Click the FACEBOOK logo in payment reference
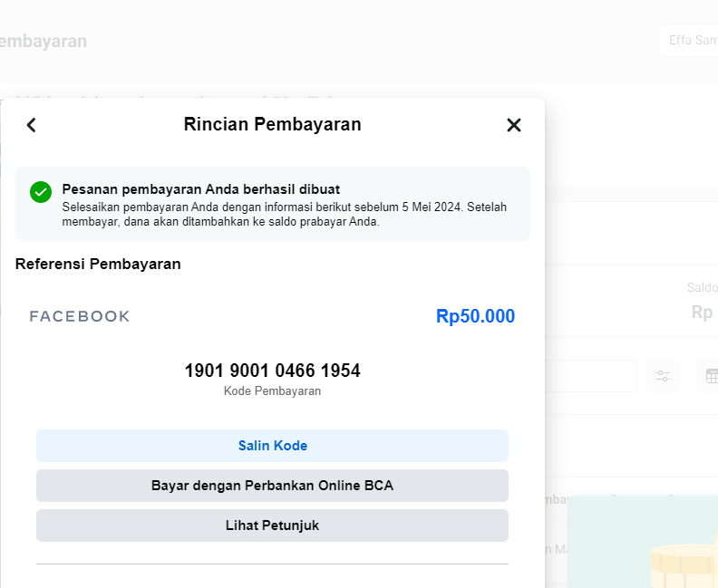 tap(80, 316)
